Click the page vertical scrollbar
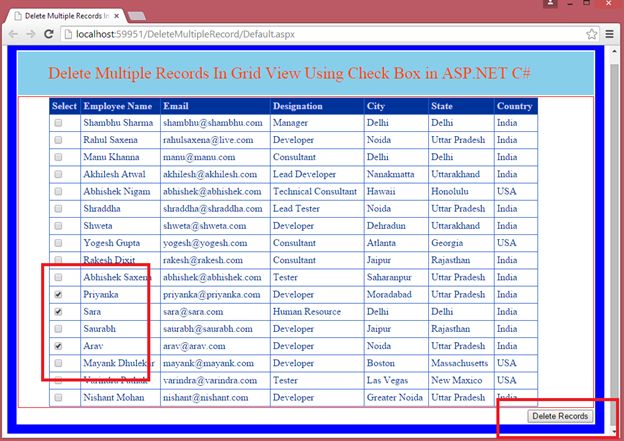Viewport: 624px width, 441px height. [x=614, y=239]
